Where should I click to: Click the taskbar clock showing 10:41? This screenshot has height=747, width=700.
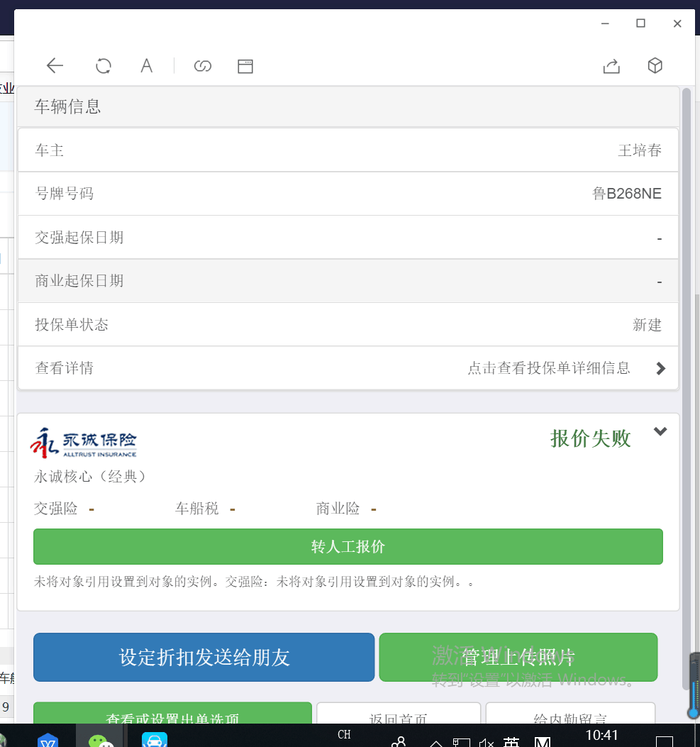pos(602,735)
